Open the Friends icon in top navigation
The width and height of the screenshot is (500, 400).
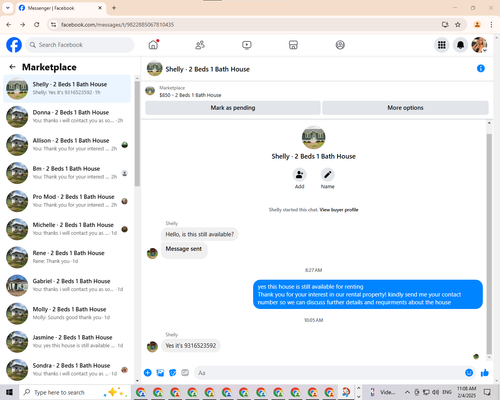coord(200,45)
